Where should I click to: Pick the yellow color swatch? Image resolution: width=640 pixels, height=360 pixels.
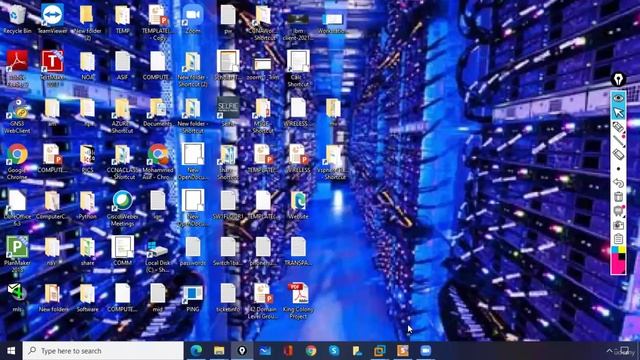(x=622, y=250)
